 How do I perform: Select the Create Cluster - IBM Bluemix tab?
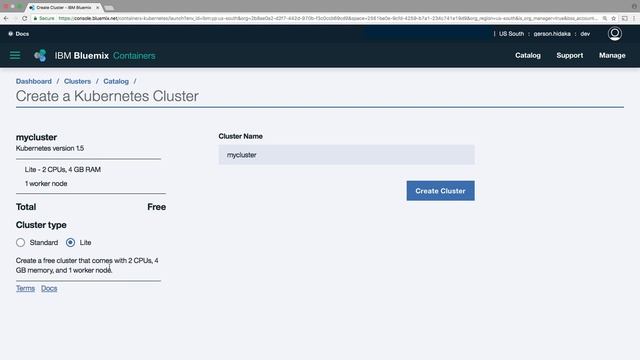(x=63, y=7)
